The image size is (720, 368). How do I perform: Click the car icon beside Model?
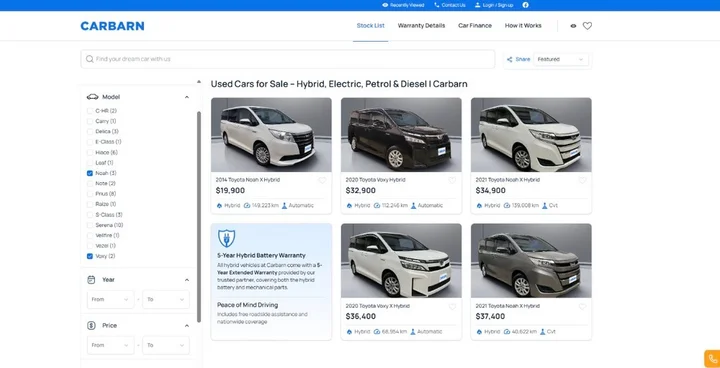click(92, 97)
